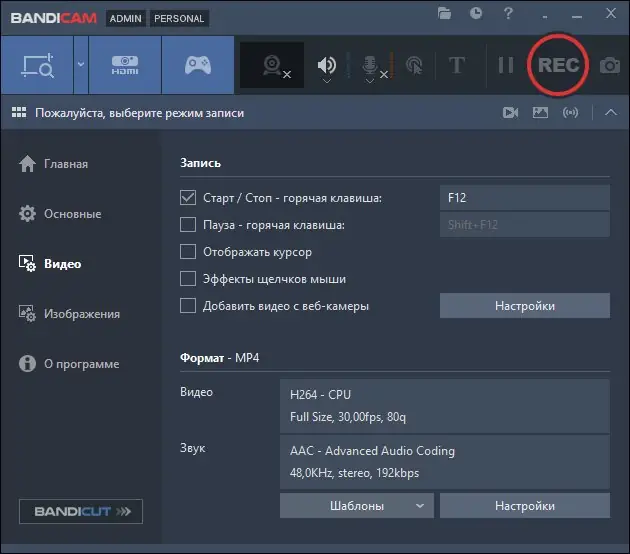This screenshot has height=554, width=630.
Task: Open help question mark icon
Action: (x=508, y=13)
